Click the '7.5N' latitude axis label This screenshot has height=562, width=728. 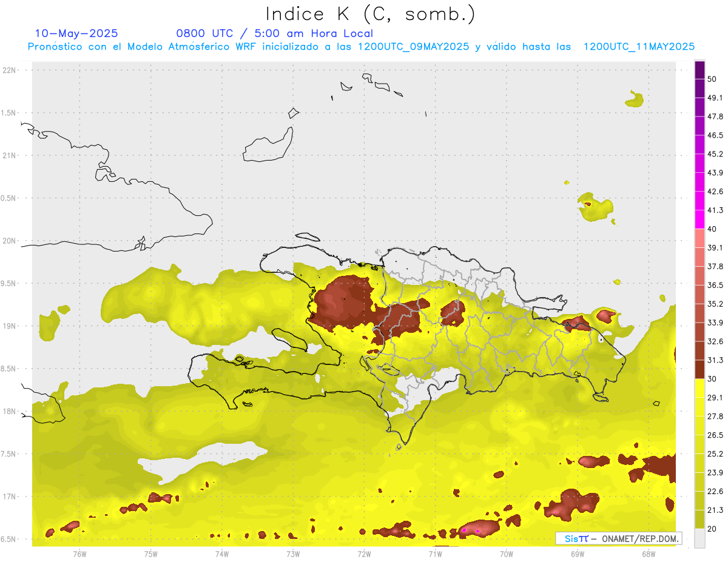(x=9, y=454)
